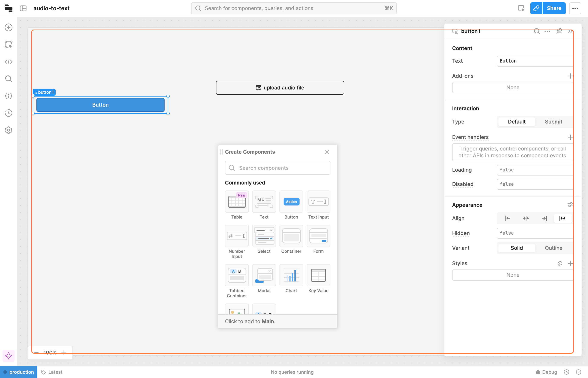
Task: Click the upload audio file button
Action: (x=280, y=88)
